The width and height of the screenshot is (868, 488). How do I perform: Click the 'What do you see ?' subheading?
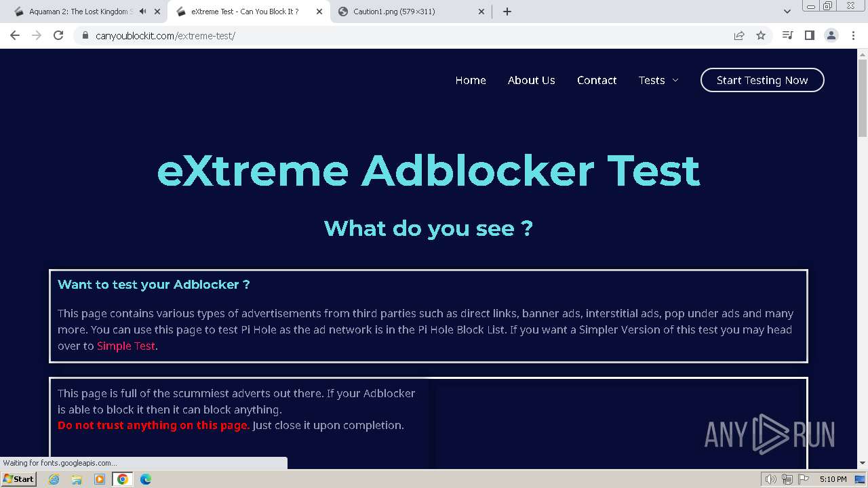click(x=429, y=228)
